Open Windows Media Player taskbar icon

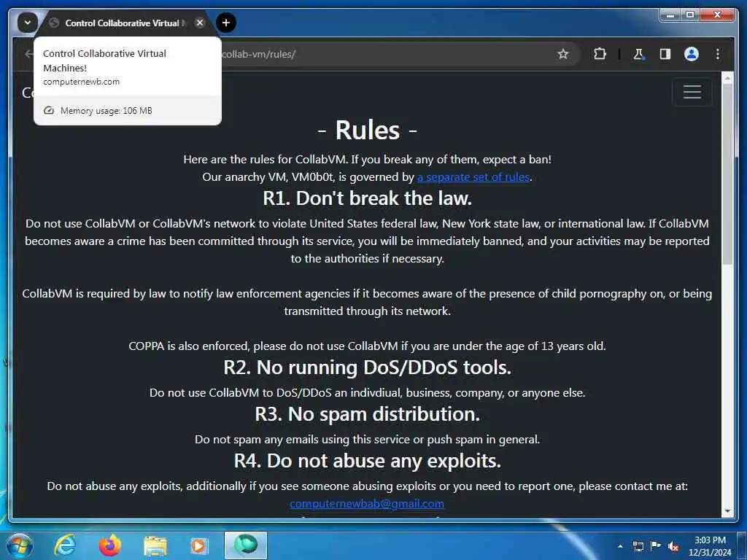[x=198, y=546]
